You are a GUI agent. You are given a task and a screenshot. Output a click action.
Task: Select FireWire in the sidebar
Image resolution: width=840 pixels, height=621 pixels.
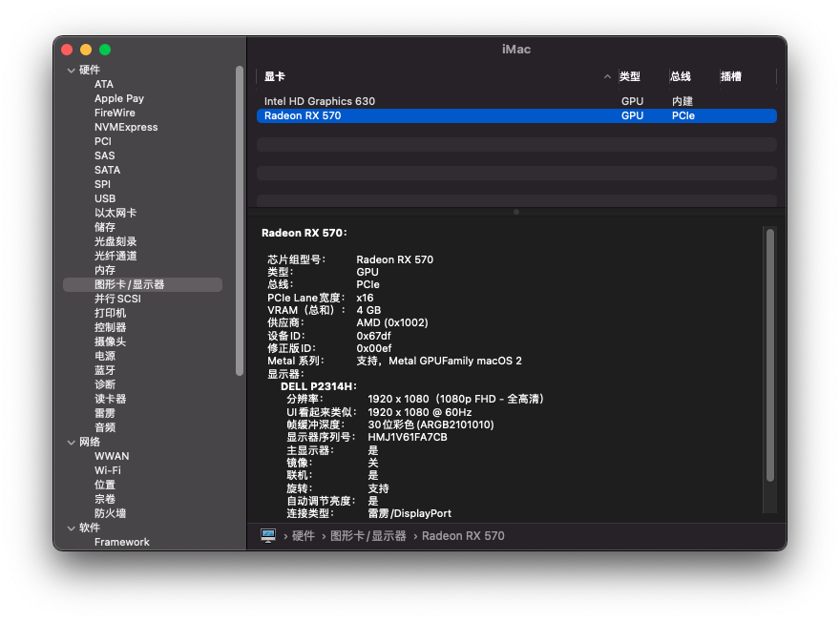click(115, 113)
